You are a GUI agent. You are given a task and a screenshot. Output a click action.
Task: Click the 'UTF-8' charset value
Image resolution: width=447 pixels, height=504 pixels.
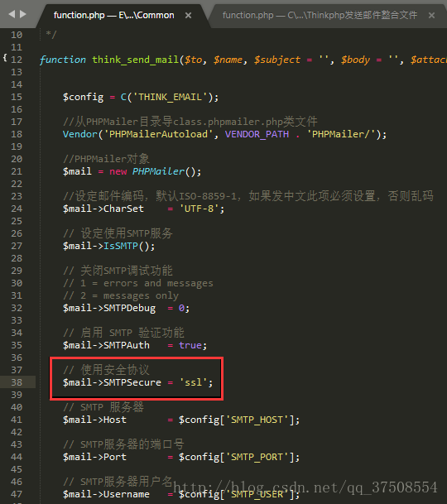199,209
